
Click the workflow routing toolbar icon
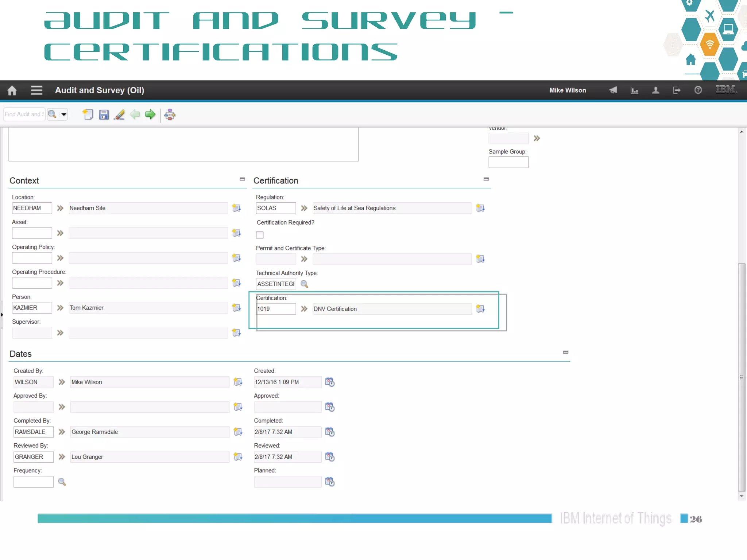[x=170, y=114]
